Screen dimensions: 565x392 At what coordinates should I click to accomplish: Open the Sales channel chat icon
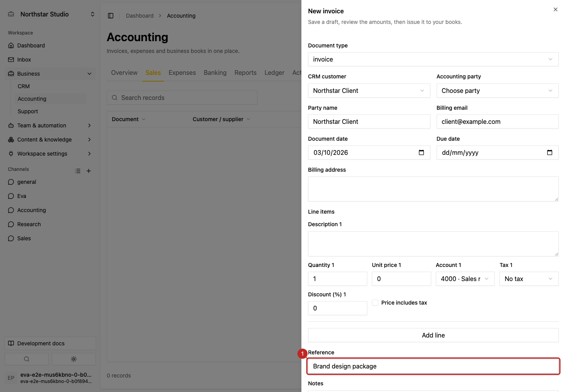(11, 238)
